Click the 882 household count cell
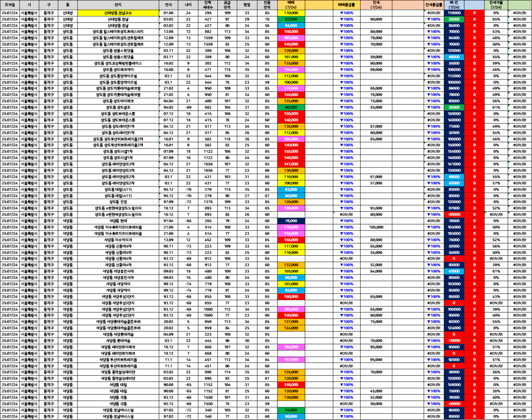Screen dimensions: 532x420 [208, 32]
